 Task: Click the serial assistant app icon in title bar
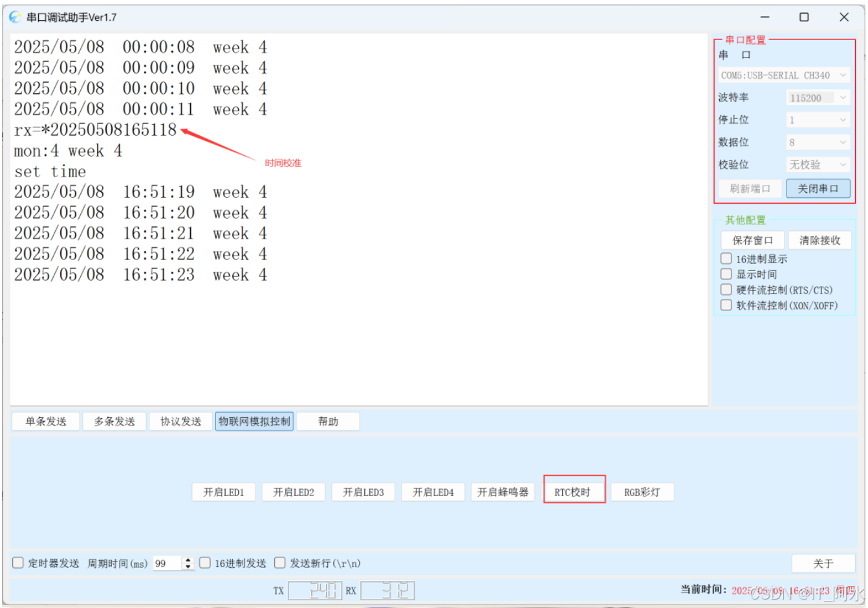click(14, 17)
